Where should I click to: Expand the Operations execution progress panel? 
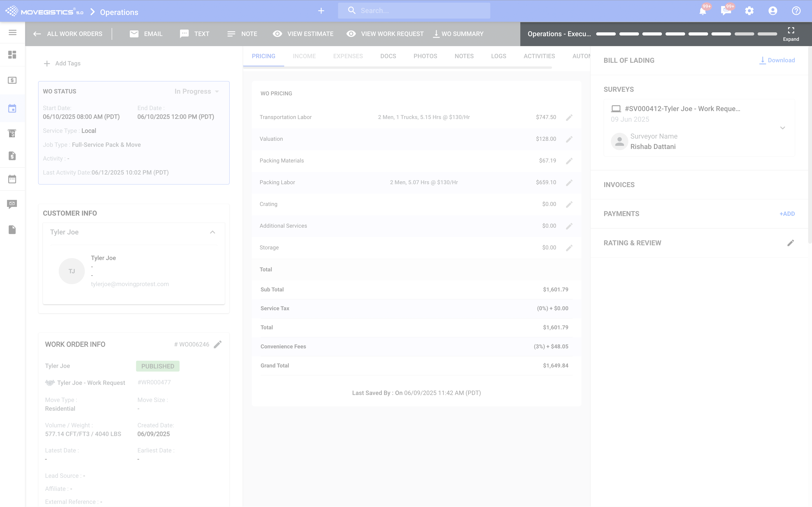tap(791, 34)
